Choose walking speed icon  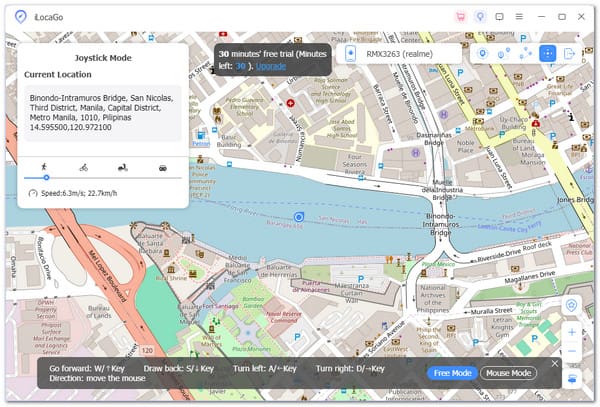[44, 167]
